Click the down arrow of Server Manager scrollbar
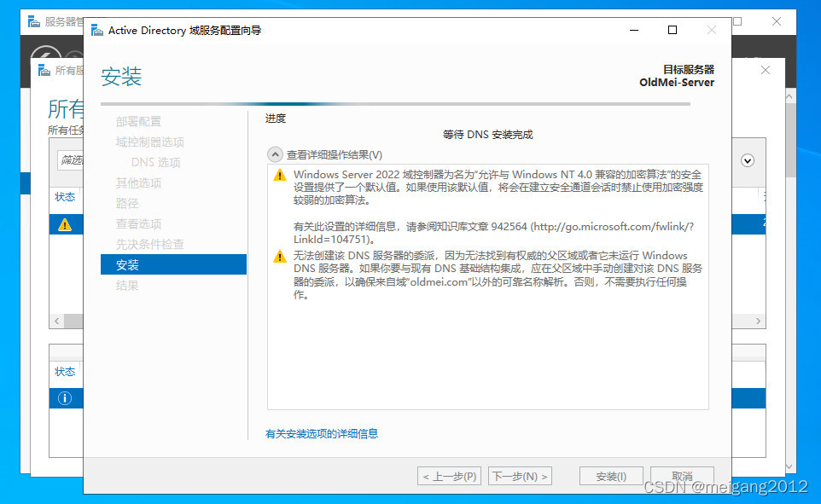This screenshot has height=504, width=821. [x=789, y=466]
